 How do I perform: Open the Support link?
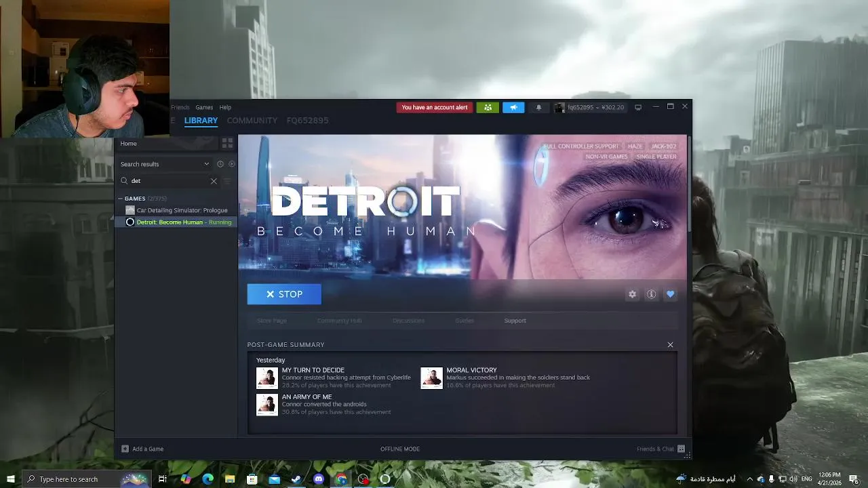(x=515, y=321)
